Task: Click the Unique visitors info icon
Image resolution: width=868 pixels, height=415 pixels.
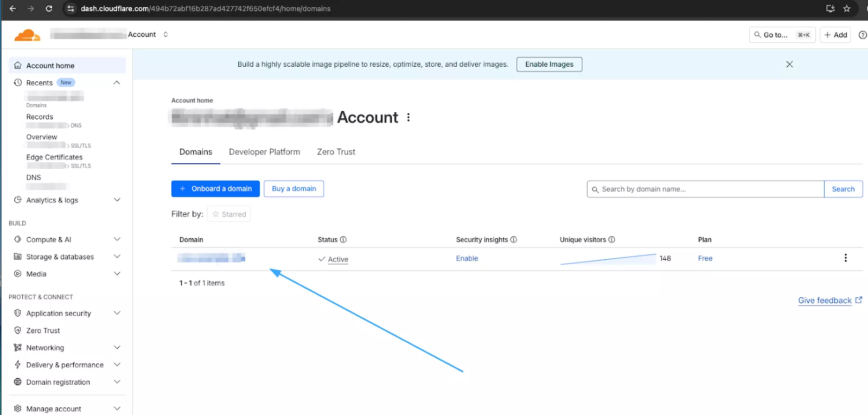Action: click(612, 240)
